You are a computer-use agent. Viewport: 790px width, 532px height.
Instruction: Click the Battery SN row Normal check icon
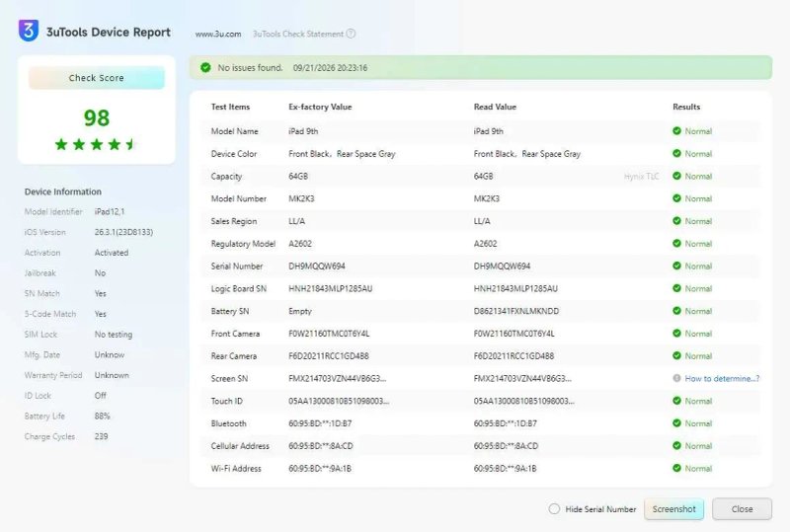point(676,311)
